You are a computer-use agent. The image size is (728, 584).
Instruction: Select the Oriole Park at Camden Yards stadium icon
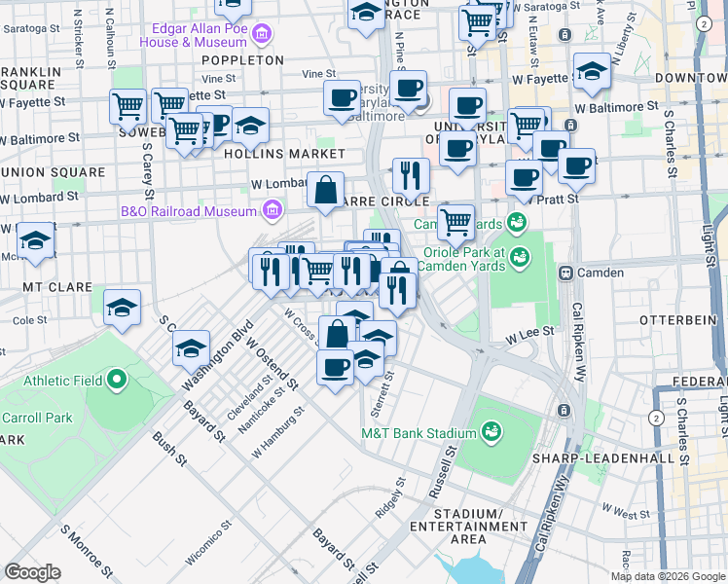pyautogui.click(x=520, y=257)
